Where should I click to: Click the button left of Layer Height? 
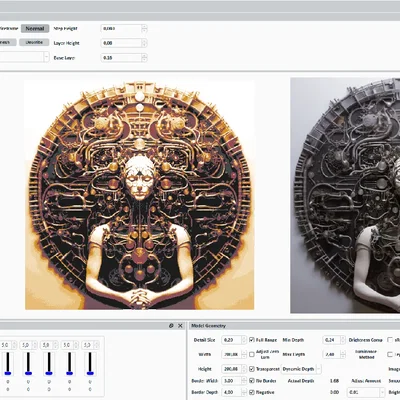(x=34, y=42)
